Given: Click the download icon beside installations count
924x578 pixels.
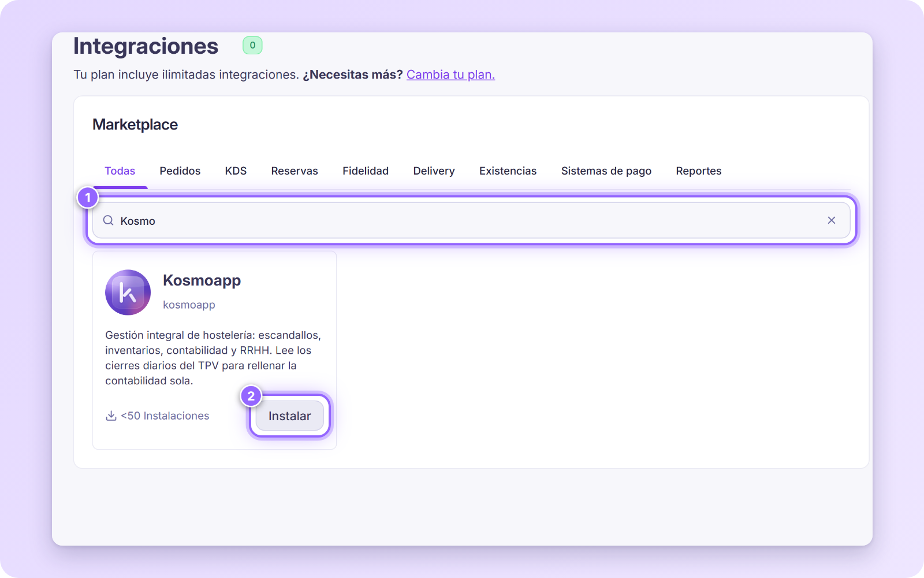Looking at the screenshot, I should coord(111,416).
